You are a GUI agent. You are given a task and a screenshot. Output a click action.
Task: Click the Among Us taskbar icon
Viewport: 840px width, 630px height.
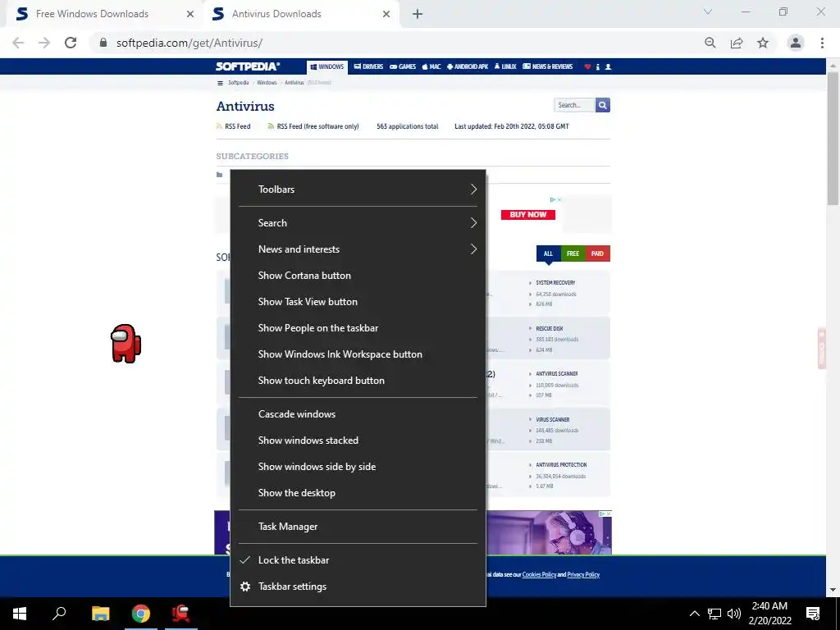click(181, 614)
